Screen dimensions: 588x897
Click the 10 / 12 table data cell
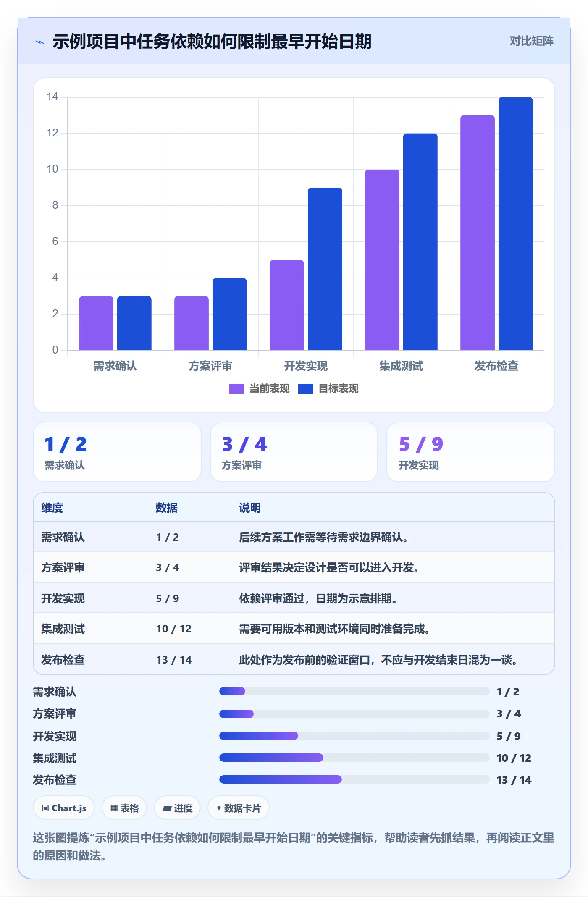click(x=174, y=629)
